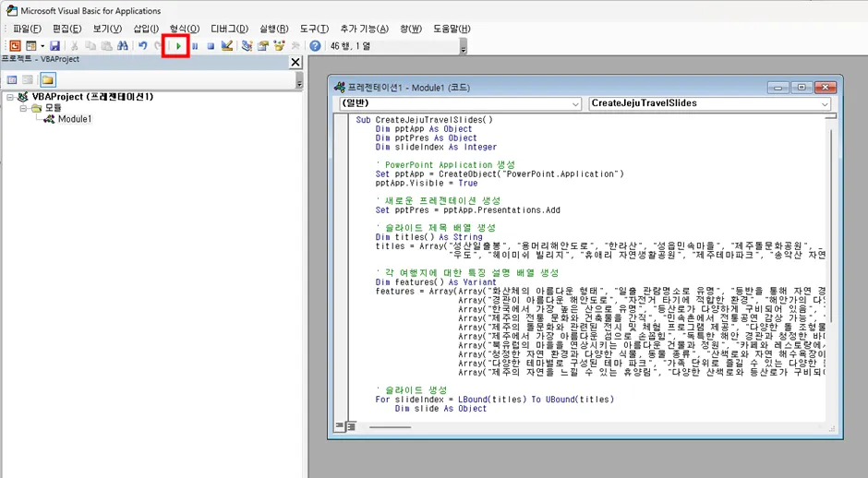Viewport: 868px width, 478px height.
Task: Switch to full module view at code window bottom
Action: pos(352,426)
